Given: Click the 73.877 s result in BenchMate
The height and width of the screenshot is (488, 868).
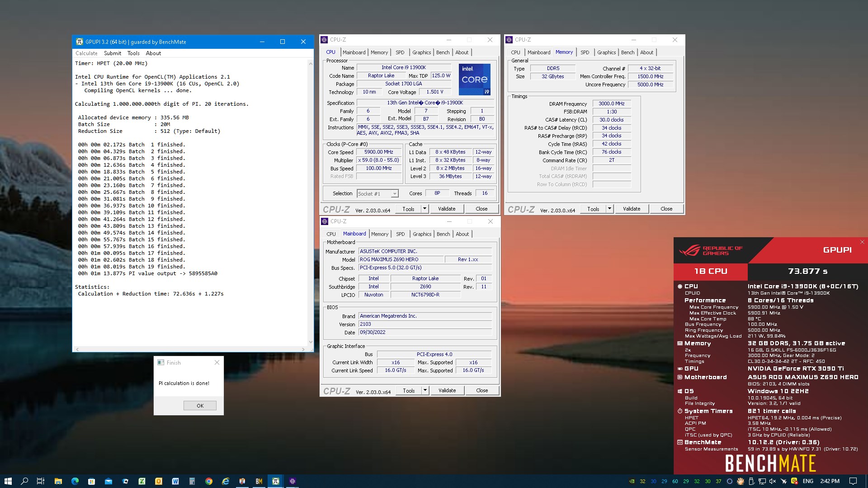Looking at the screenshot, I should (807, 271).
